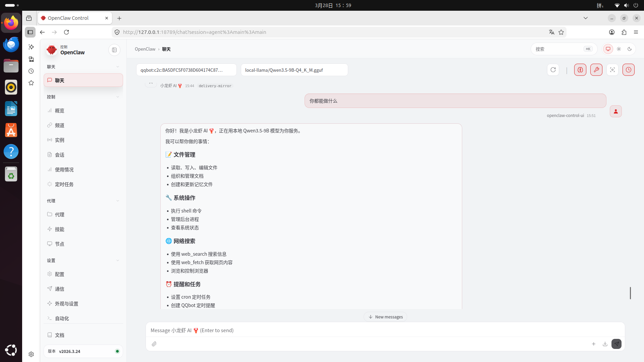Click the refresh chat icon in chat toolbar

[553, 70]
